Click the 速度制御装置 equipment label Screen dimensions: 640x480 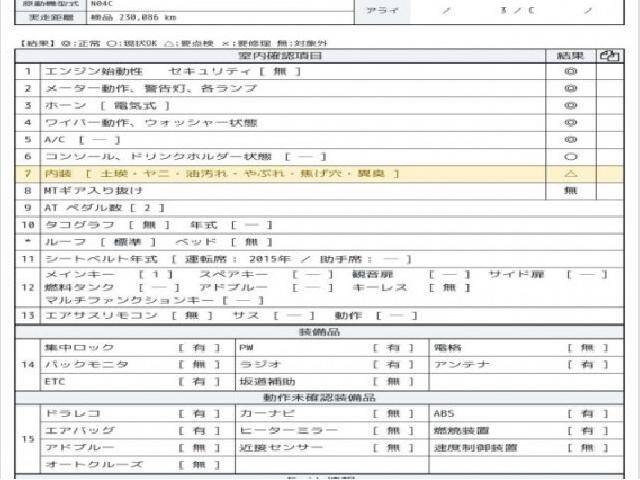coord(476,448)
